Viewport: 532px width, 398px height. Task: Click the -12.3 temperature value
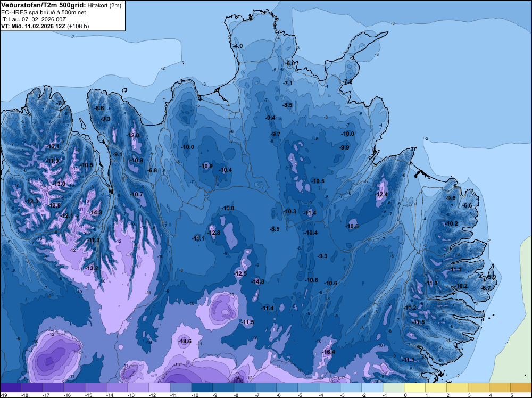point(32,201)
